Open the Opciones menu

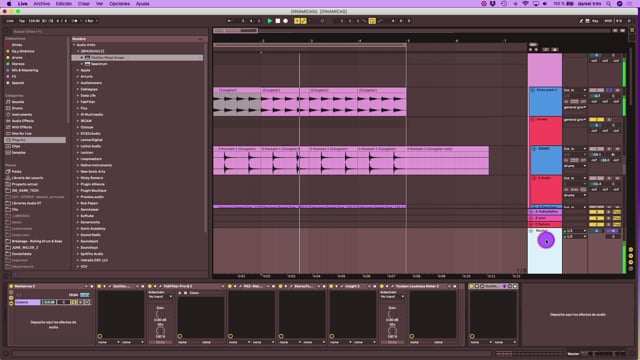point(119,4)
